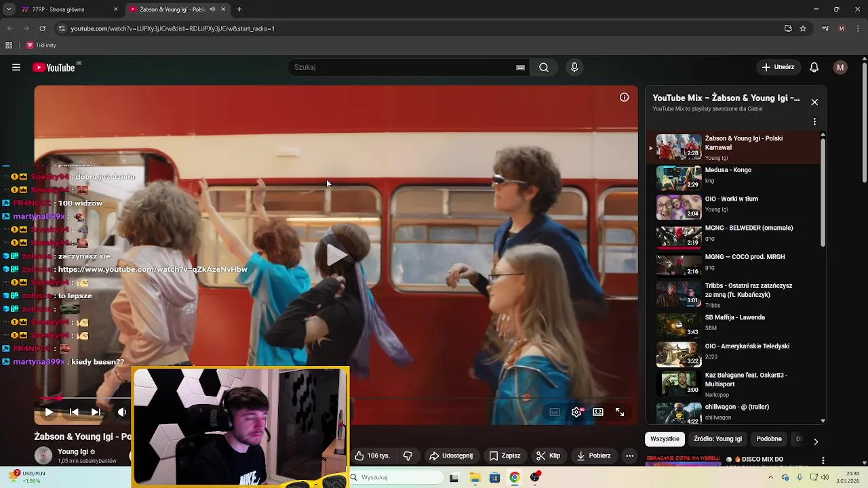Open the TikFinity bookmark

click(41, 45)
